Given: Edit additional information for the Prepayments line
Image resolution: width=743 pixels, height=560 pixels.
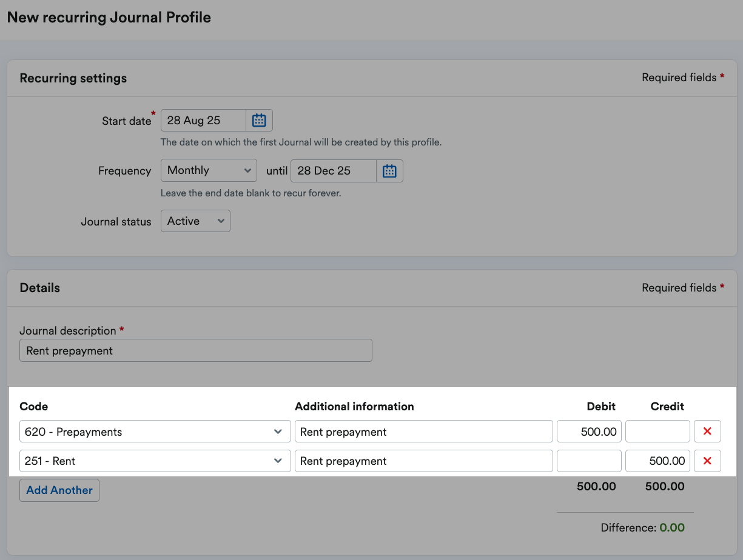Looking at the screenshot, I should [423, 431].
